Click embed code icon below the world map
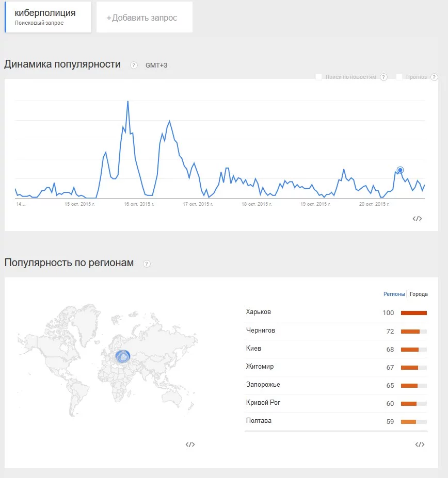The width and height of the screenshot is (448, 478). coord(190,444)
